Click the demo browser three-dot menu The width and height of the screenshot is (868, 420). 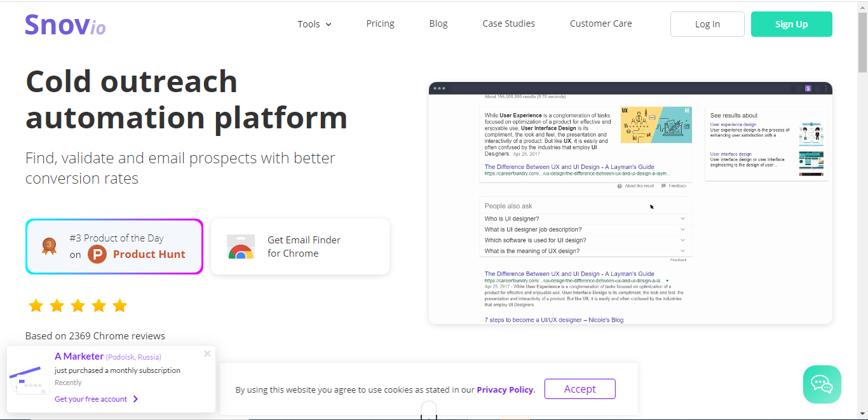coord(825,88)
